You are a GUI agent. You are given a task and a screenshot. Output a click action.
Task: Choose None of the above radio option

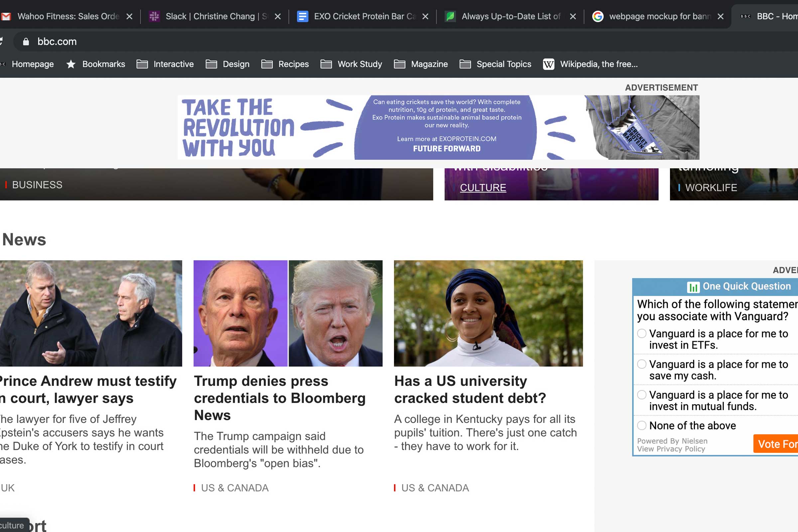tap(642, 425)
